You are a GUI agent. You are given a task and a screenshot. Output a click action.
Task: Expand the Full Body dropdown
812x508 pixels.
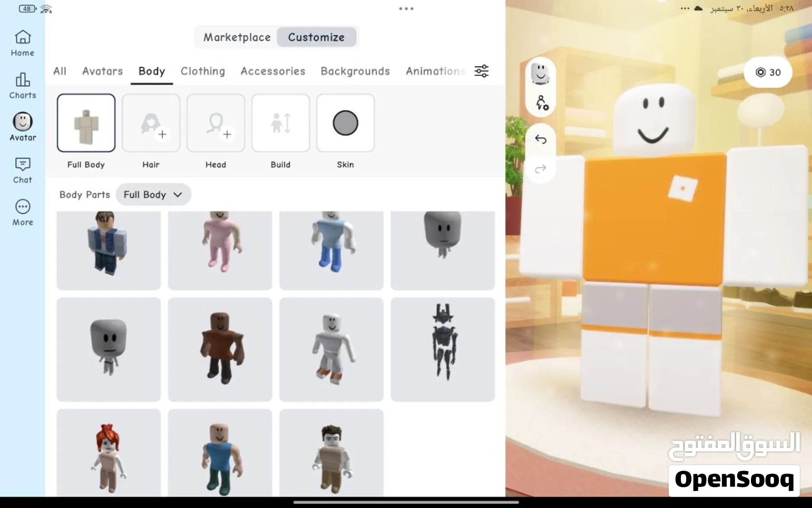point(153,194)
